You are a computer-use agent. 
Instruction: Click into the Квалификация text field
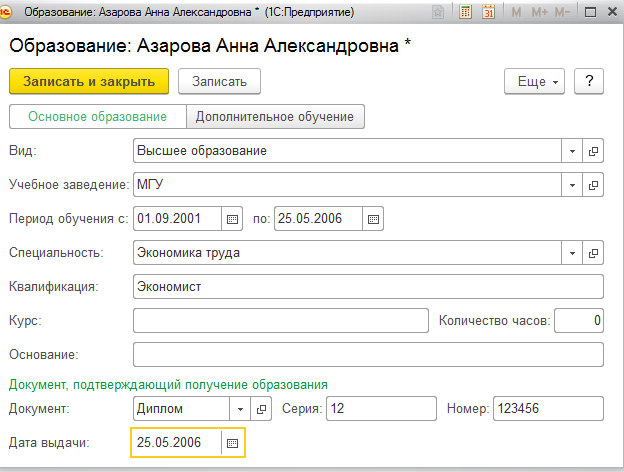[x=368, y=287]
